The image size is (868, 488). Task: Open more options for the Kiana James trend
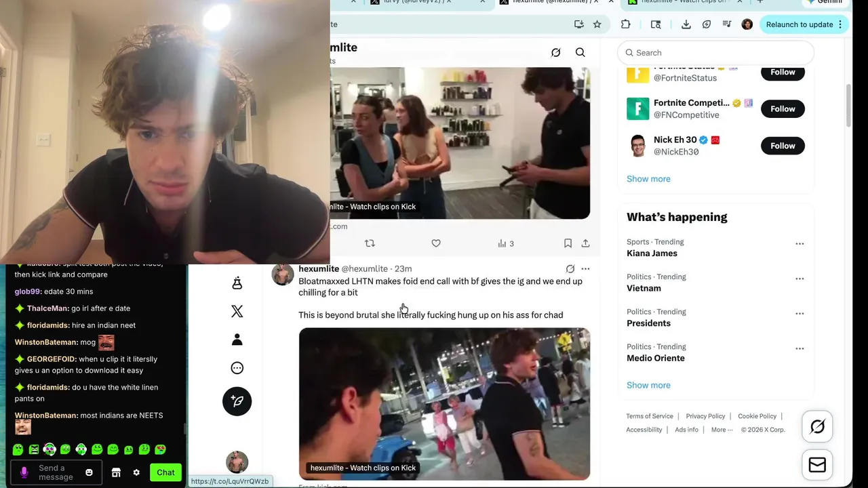coord(800,244)
